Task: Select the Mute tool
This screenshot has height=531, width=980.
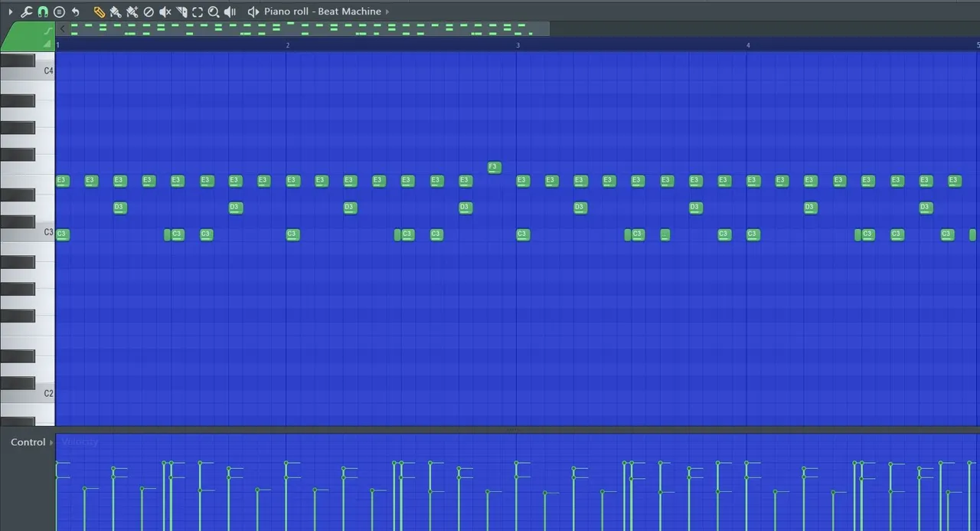Action: 165,11
